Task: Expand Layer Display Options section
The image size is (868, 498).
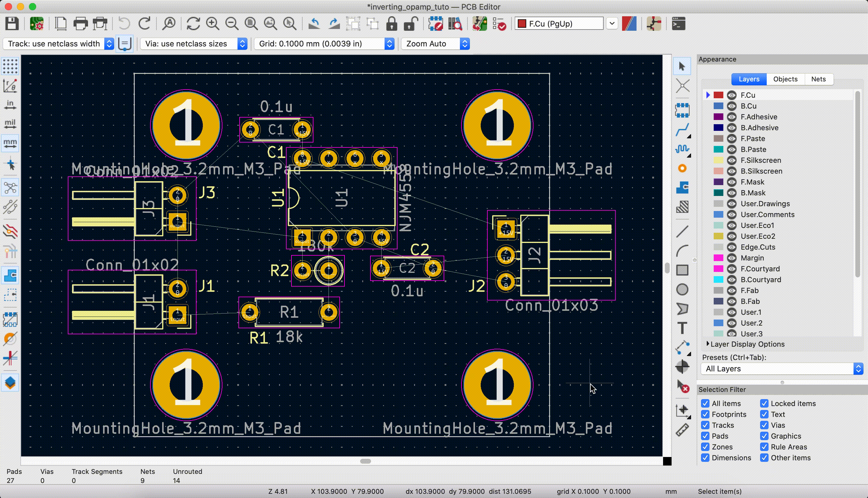Action: (708, 344)
